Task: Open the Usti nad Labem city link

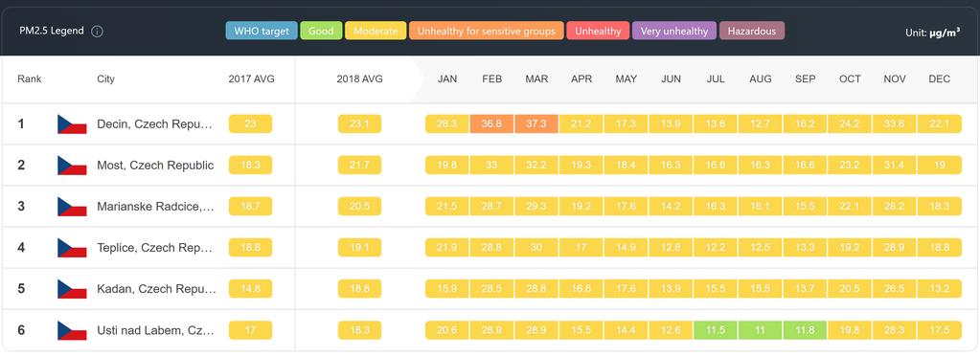Action: (155, 330)
